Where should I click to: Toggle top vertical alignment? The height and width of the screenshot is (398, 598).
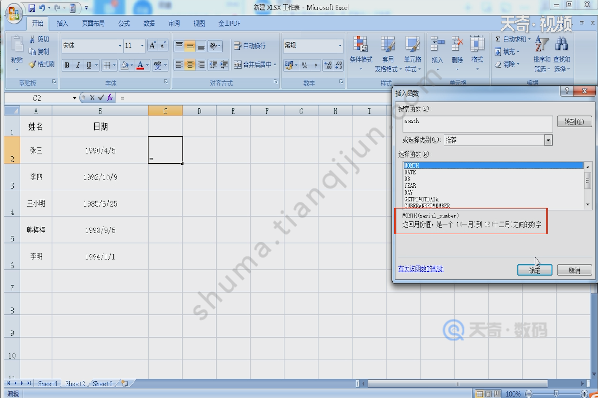[179, 46]
